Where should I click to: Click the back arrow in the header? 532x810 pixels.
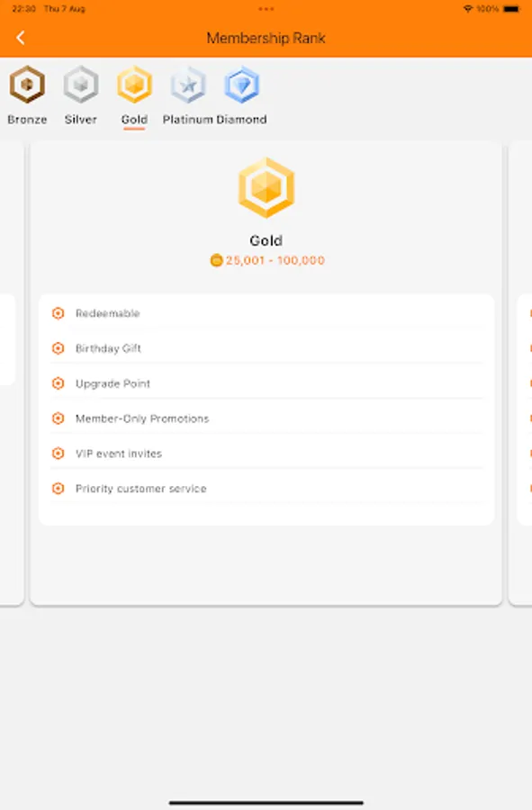point(21,37)
